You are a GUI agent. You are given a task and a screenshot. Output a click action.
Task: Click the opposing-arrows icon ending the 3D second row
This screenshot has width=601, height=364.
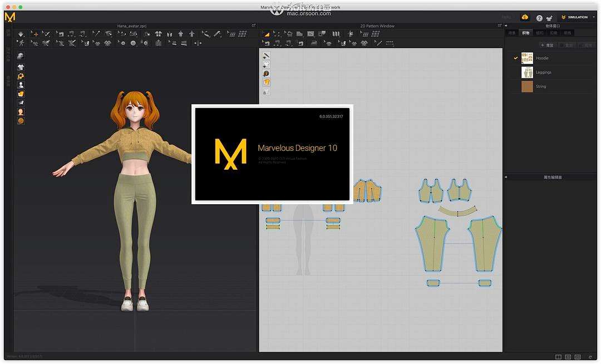[x=198, y=43]
